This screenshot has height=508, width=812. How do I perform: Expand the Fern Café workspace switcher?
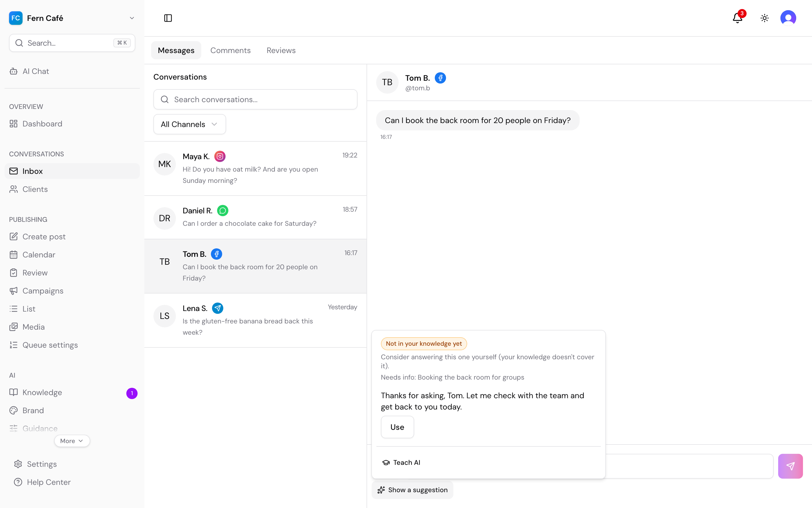pos(72,18)
